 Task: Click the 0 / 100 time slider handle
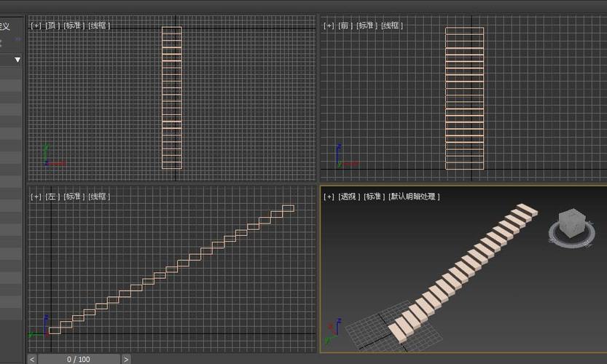(79, 360)
